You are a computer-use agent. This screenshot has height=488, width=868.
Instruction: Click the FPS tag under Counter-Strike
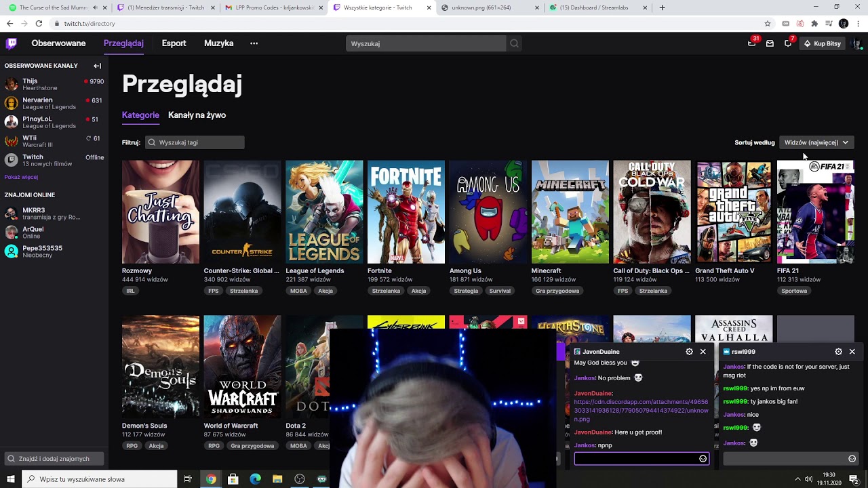tap(214, 291)
